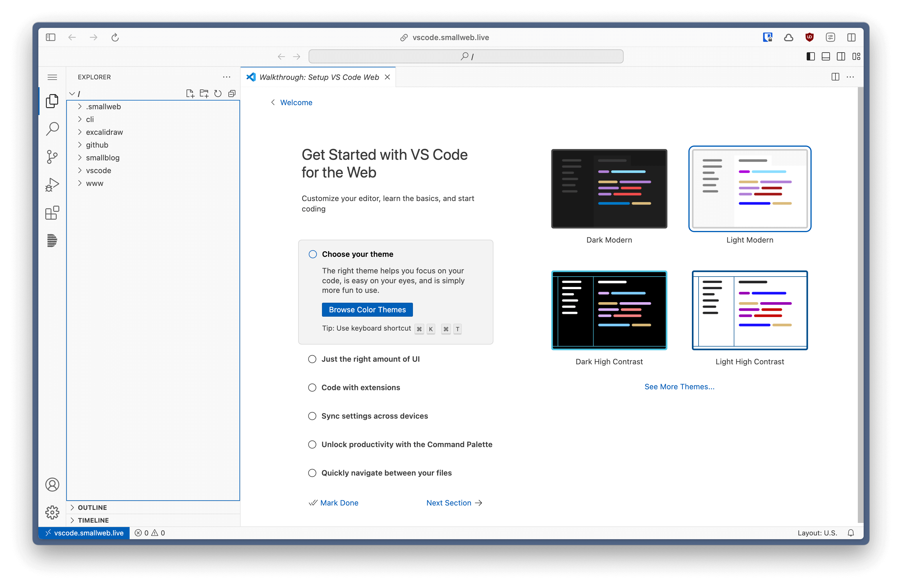Expand the excalidraw folder
The image size is (902, 588).
[153, 132]
